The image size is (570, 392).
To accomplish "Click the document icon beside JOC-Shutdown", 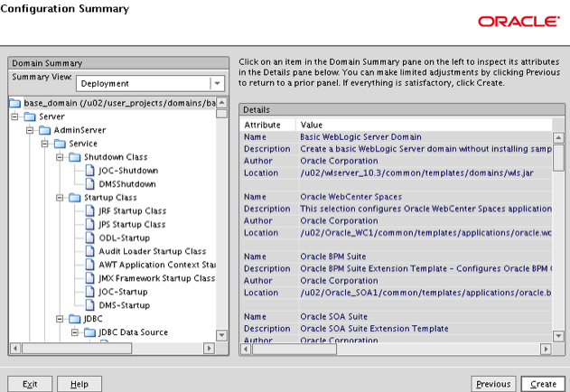I will (89, 171).
